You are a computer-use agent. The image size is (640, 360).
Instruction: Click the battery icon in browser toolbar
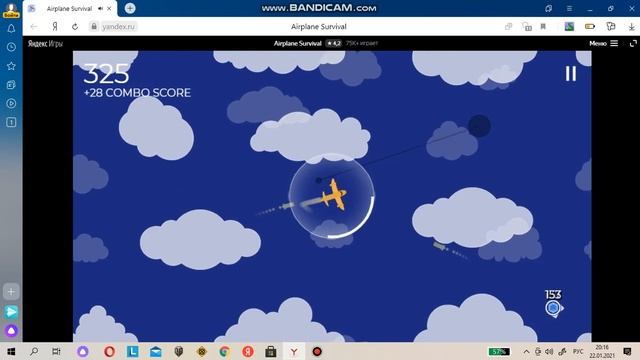[590, 27]
